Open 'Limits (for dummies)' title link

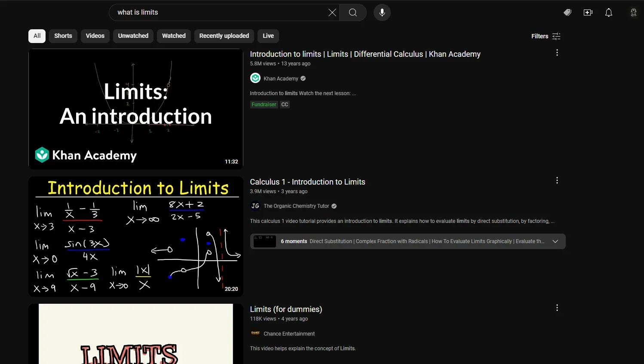click(x=286, y=309)
